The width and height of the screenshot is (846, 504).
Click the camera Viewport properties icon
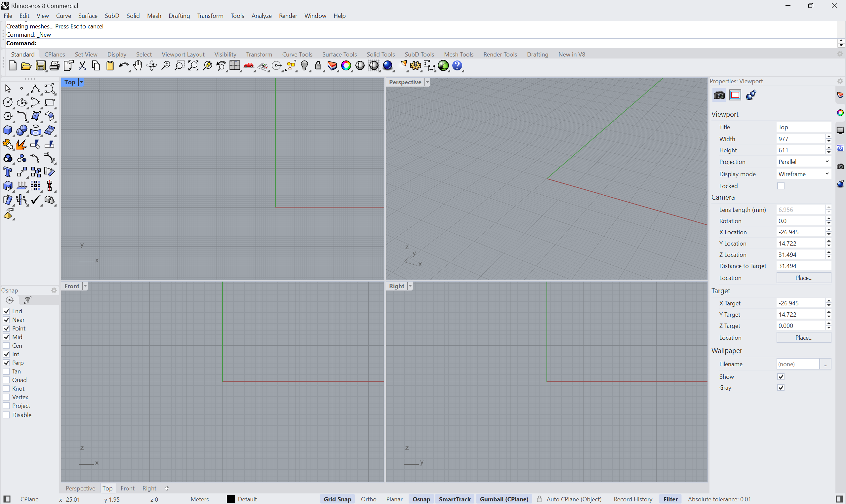(719, 95)
